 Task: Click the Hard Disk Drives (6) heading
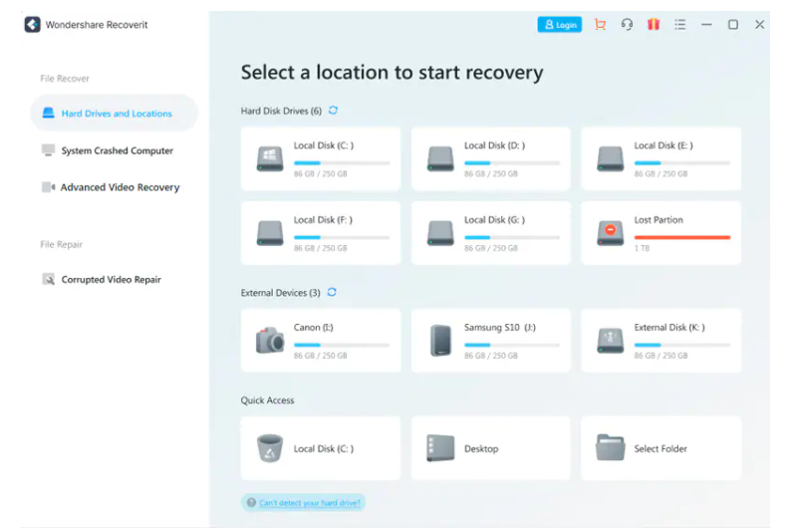(281, 111)
